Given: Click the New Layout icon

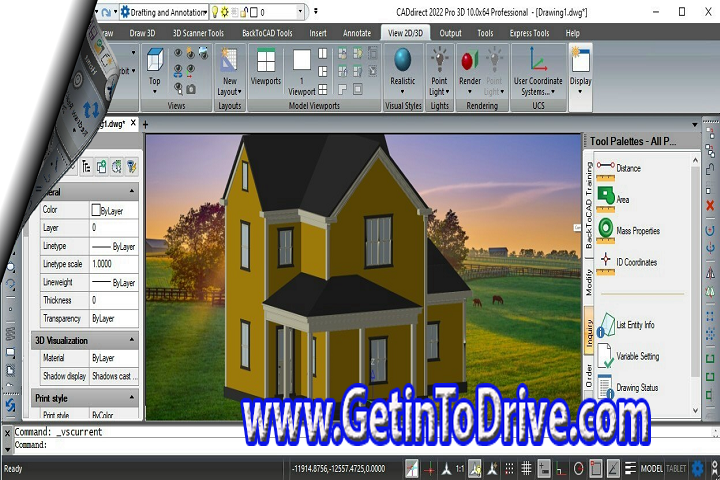Looking at the screenshot, I should pos(229,60).
